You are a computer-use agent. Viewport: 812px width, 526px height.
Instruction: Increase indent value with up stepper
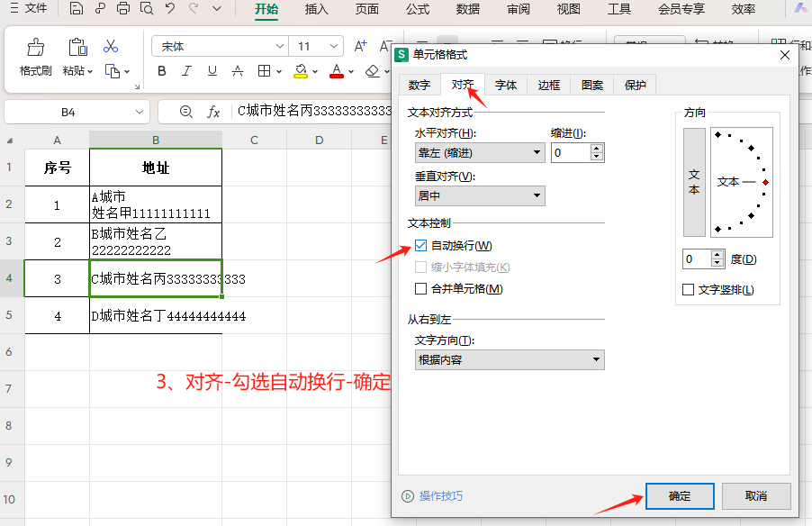pyautogui.click(x=597, y=149)
